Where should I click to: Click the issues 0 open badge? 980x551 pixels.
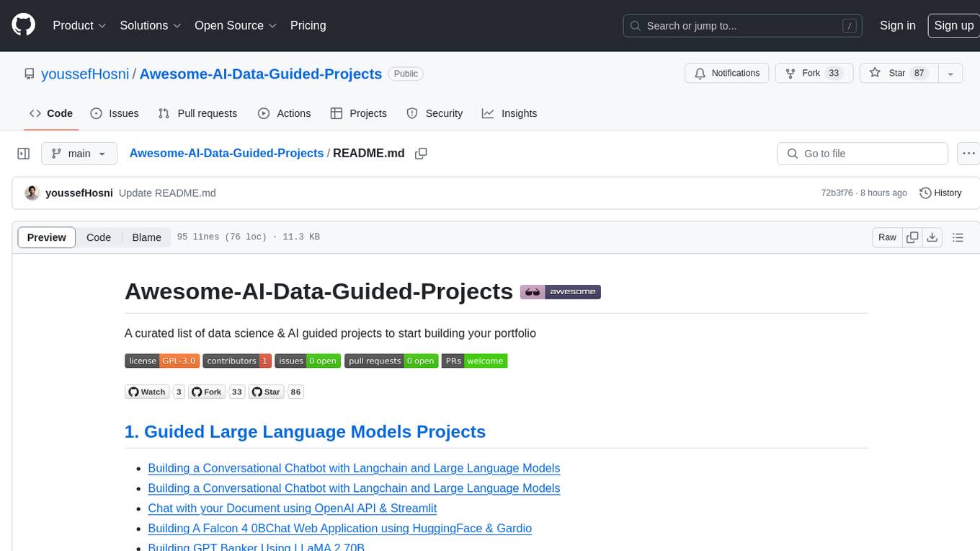coord(308,361)
